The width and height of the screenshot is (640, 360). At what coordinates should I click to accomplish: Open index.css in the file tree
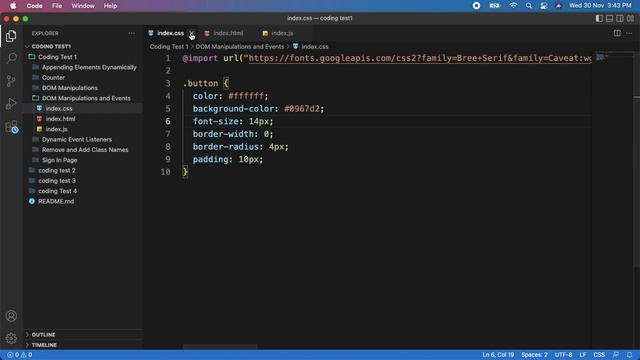(x=83, y=109)
